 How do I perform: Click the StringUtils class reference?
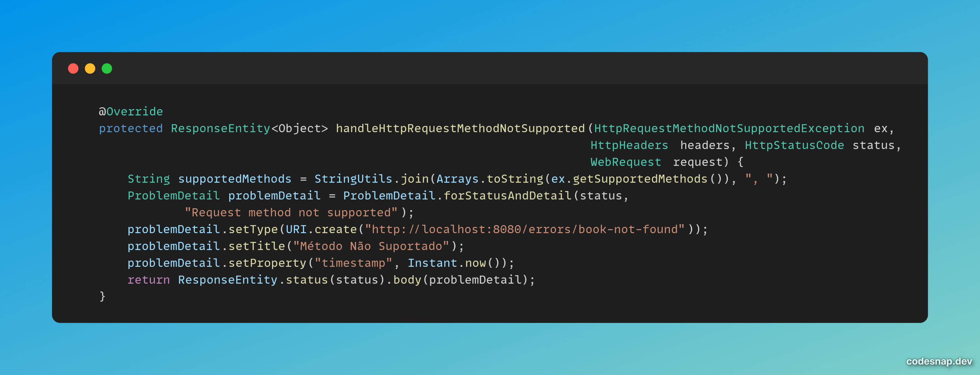[x=353, y=179]
